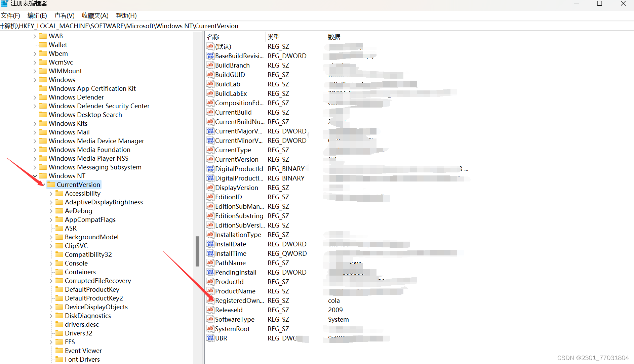Open the 编辑(E) menu

point(37,15)
